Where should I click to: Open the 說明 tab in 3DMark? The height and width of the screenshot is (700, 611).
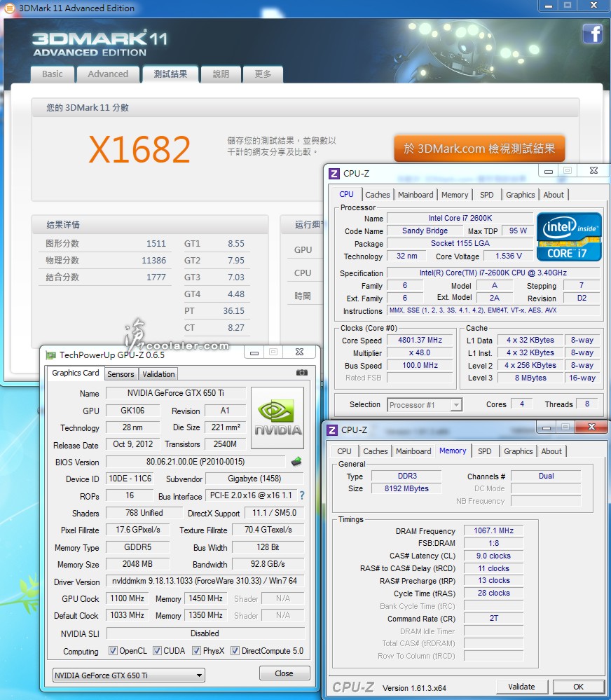[x=221, y=74]
